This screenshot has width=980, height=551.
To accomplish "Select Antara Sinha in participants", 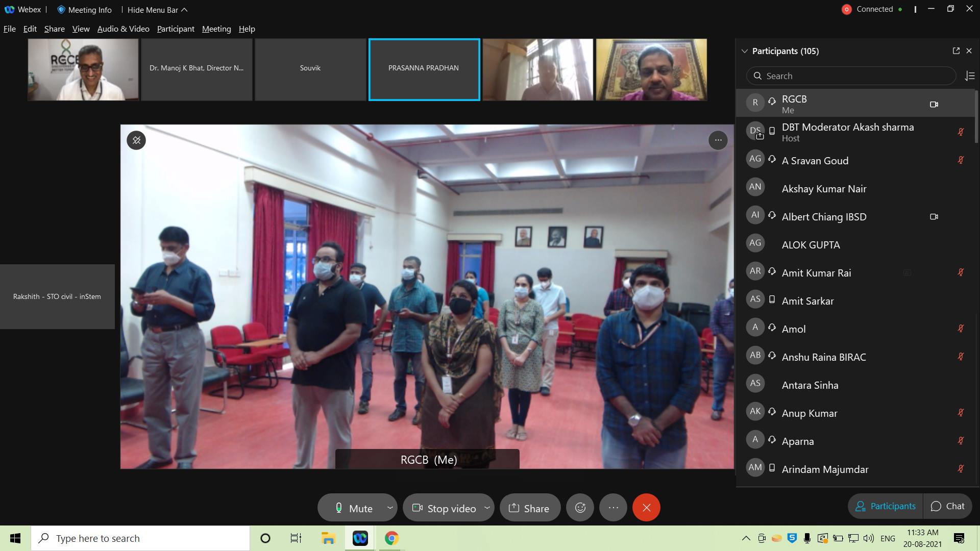I will [855, 385].
